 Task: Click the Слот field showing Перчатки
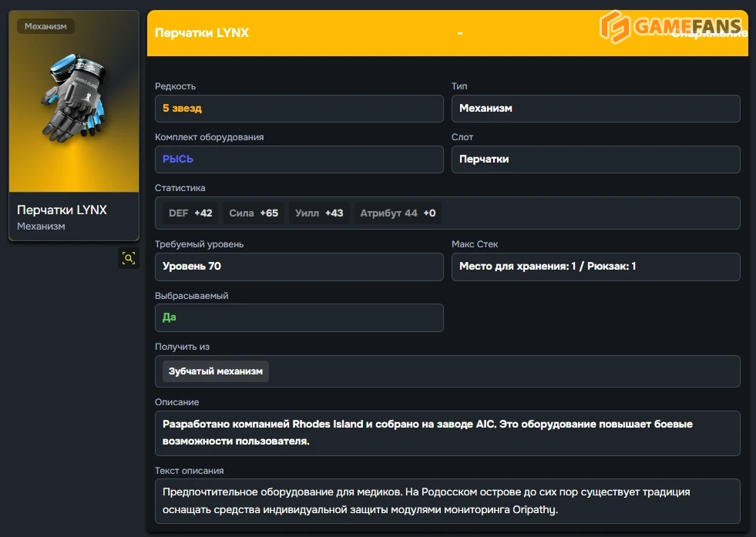pos(595,159)
